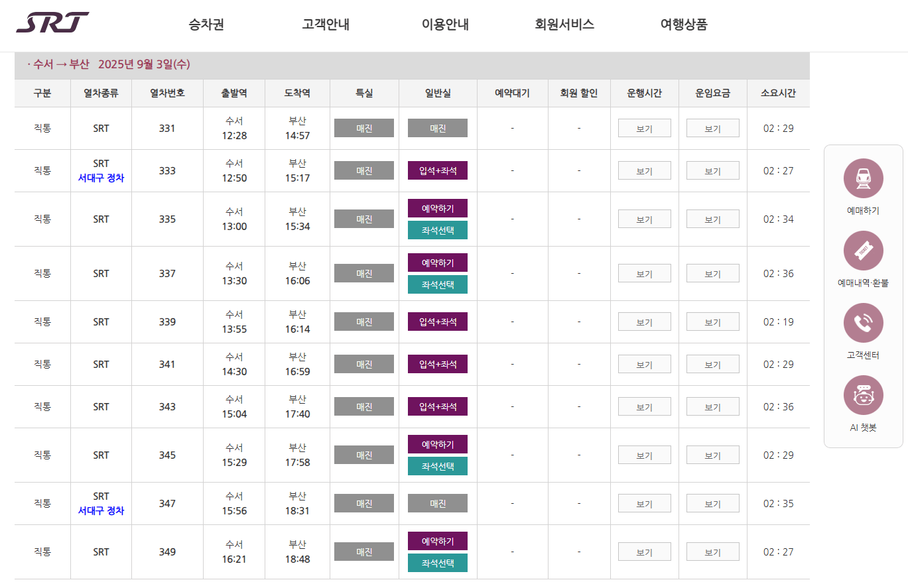Click the 수서 → 부산 route heading
Screen dimensions: 908x588
point(61,64)
